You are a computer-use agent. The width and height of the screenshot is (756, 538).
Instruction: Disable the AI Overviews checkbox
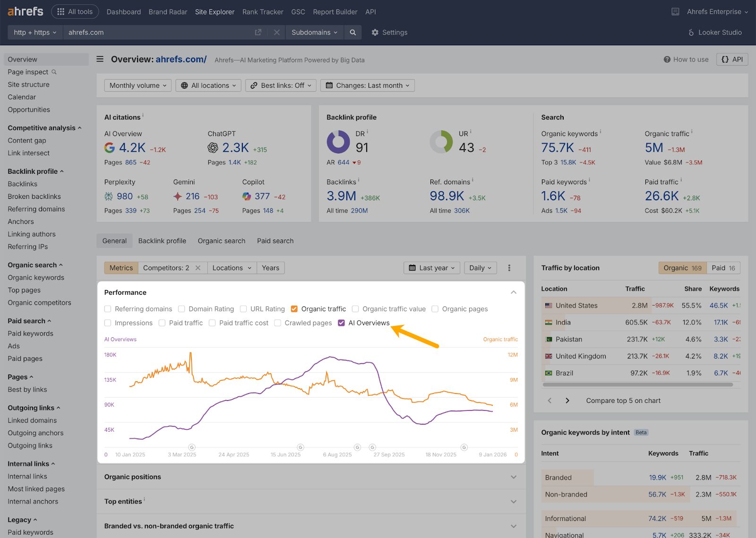342,323
